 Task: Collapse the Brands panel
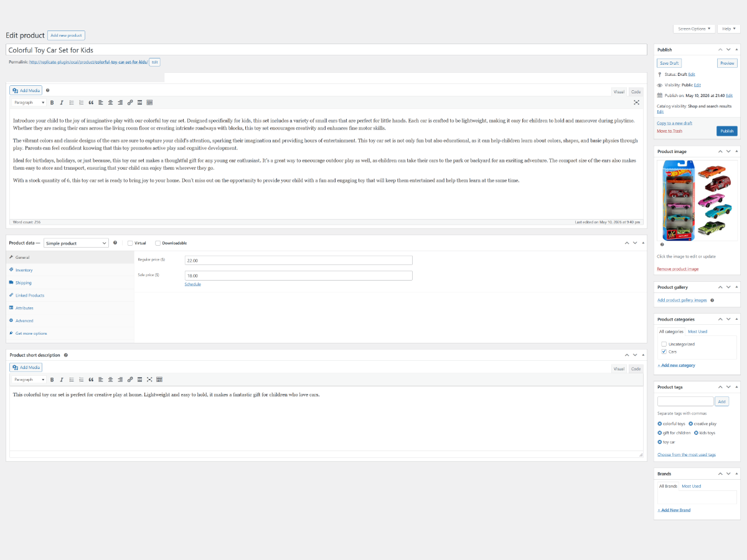tap(737, 474)
